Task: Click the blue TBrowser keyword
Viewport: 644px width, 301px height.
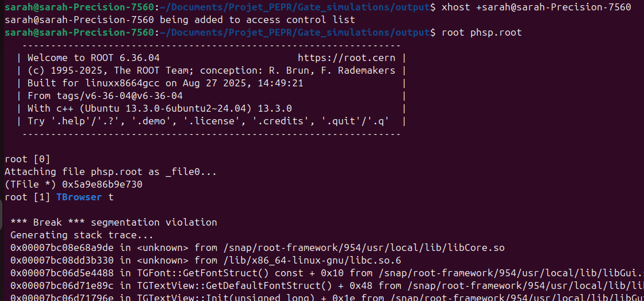Action: pyautogui.click(x=79, y=197)
